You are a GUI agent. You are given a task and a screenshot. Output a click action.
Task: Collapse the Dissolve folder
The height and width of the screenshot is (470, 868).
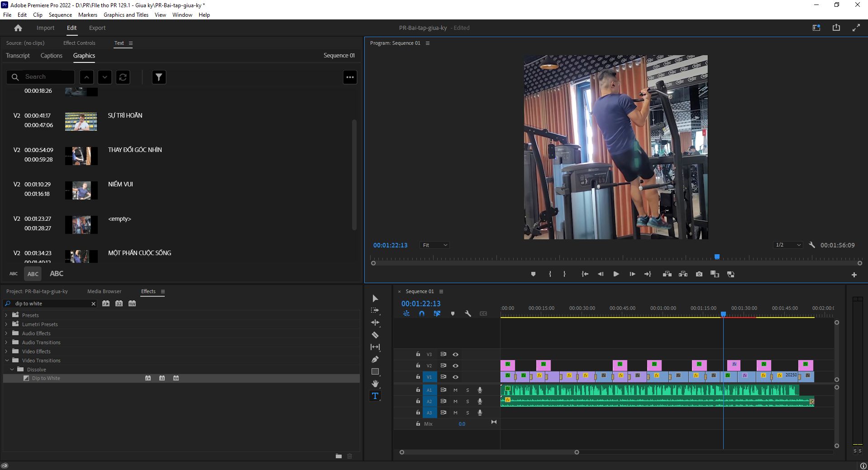[12, 370]
